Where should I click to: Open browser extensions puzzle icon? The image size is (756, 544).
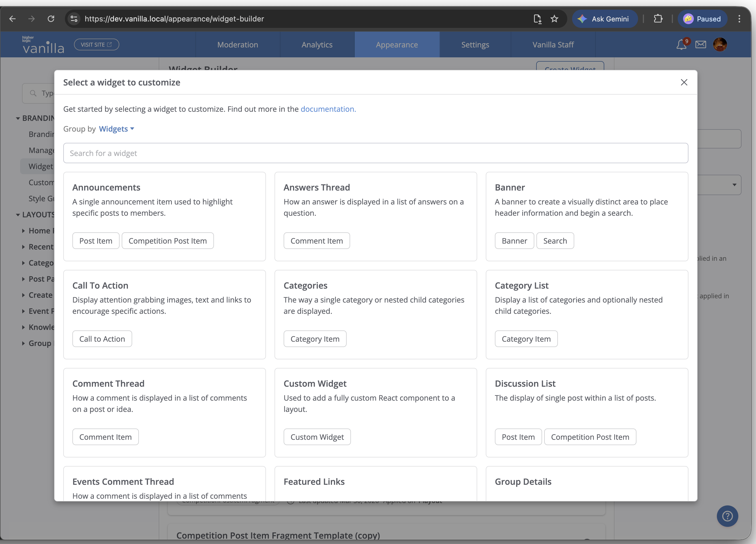click(658, 19)
